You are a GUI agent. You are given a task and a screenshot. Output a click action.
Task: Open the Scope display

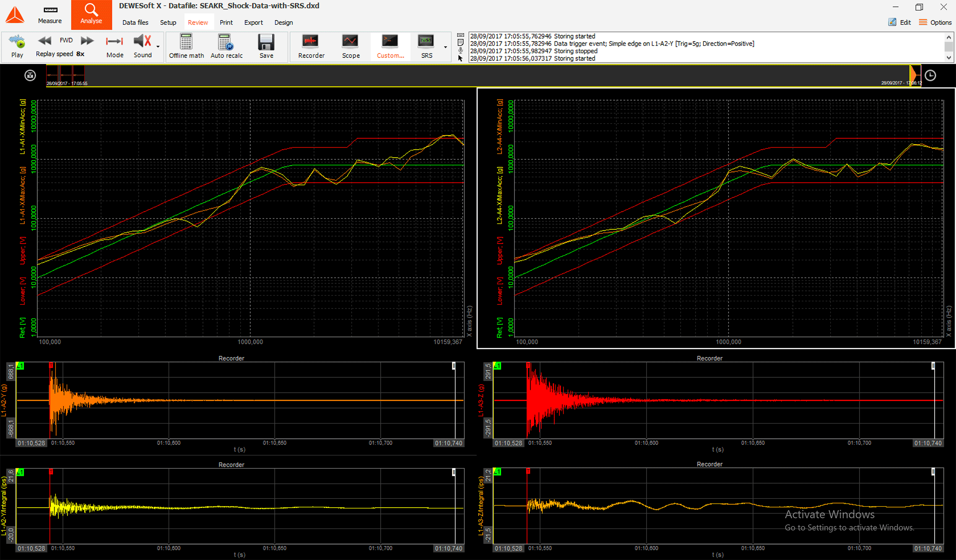[x=351, y=46]
